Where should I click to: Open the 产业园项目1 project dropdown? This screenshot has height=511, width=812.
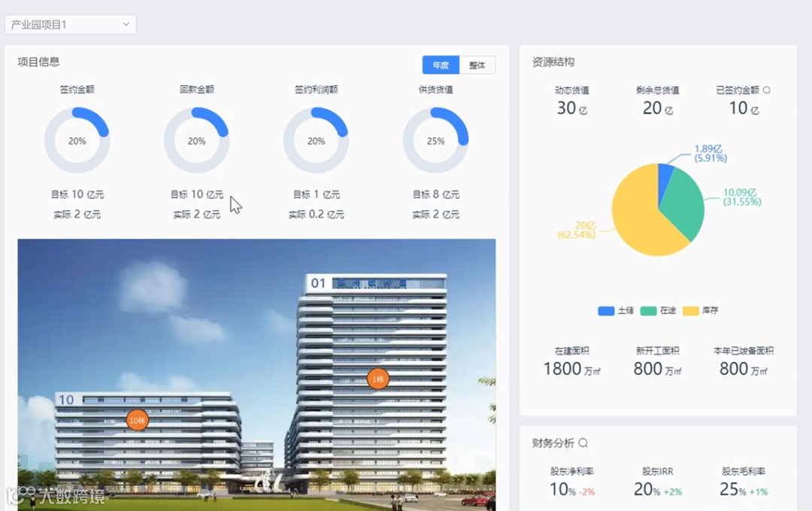point(71,24)
